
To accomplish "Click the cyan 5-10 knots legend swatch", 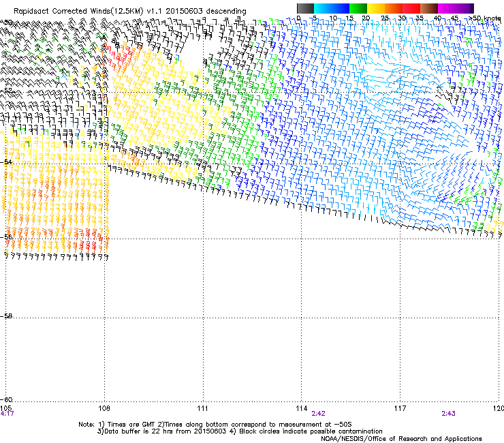I will click(x=323, y=8).
